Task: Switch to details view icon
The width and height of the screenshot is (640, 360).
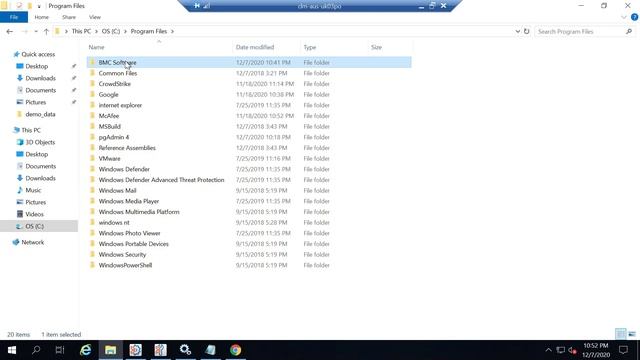Action: (x=620, y=334)
